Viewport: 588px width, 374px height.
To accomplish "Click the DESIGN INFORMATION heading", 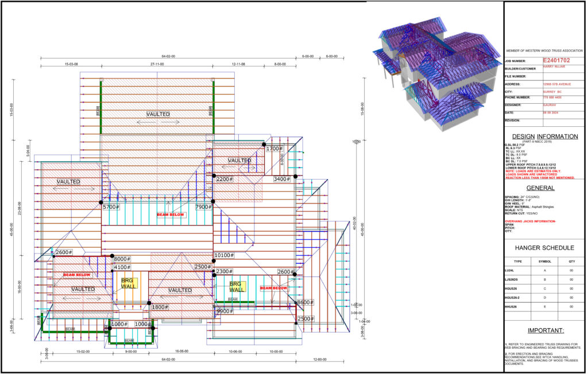I will click(x=545, y=137).
